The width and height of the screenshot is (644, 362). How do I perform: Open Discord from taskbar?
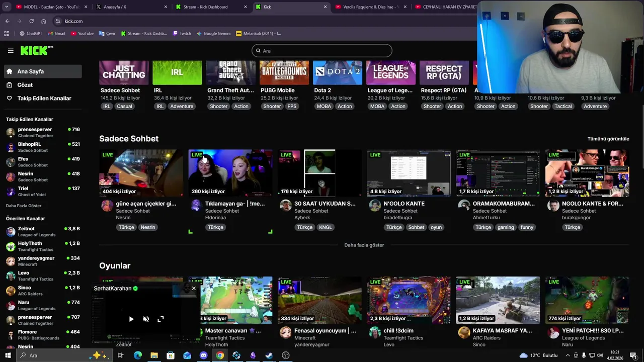(203, 355)
